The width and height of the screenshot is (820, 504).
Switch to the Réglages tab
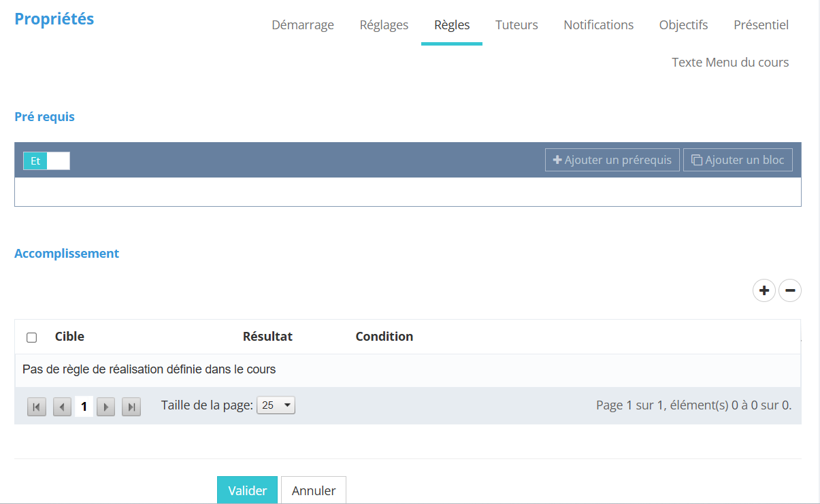click(x=384, y=25)
